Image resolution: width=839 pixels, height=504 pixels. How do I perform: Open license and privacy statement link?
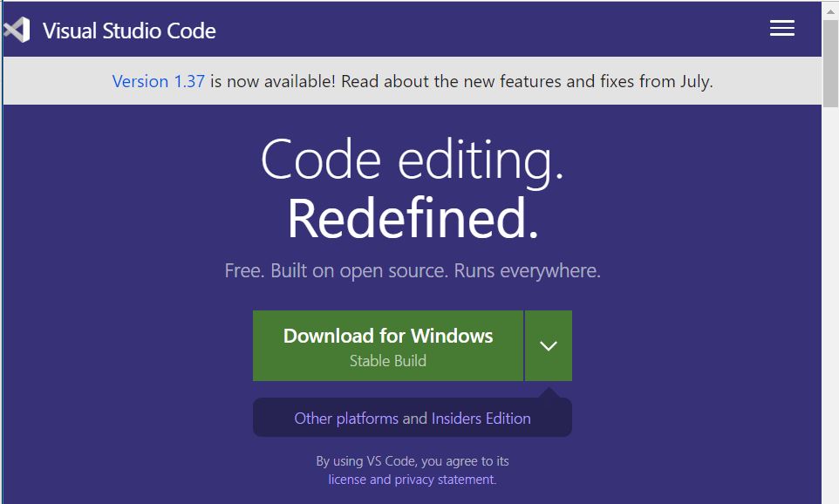(x=412, y=480)
